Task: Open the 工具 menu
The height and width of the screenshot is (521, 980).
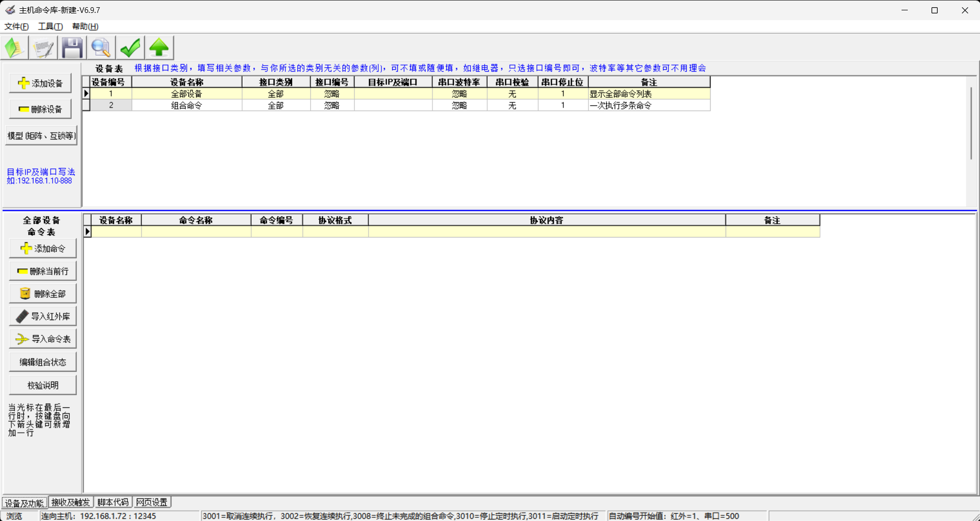Action: click(x=50, y=26)
